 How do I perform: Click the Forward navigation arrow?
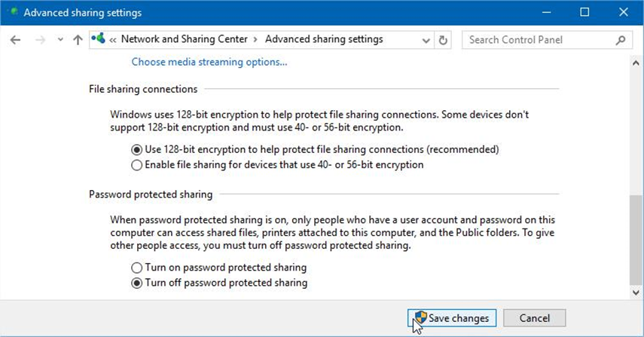(41, 40)
